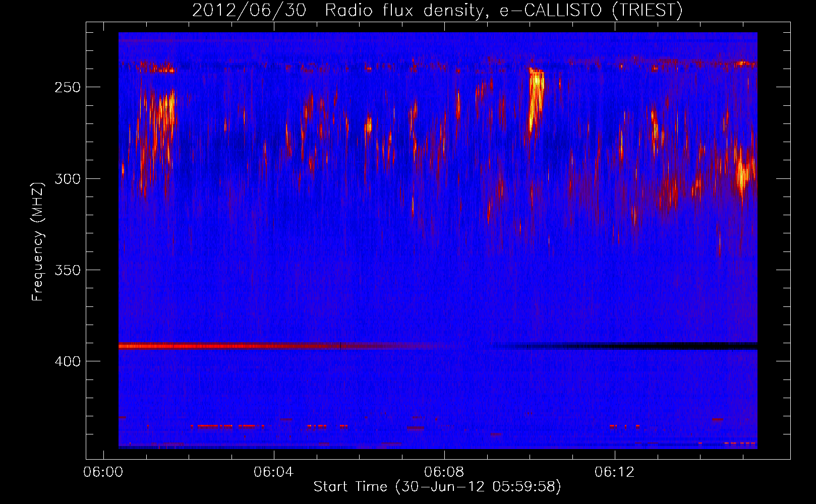
Task: Click the 06:04 time tick label
Action: pyautogui.click(x=273, y=472)
